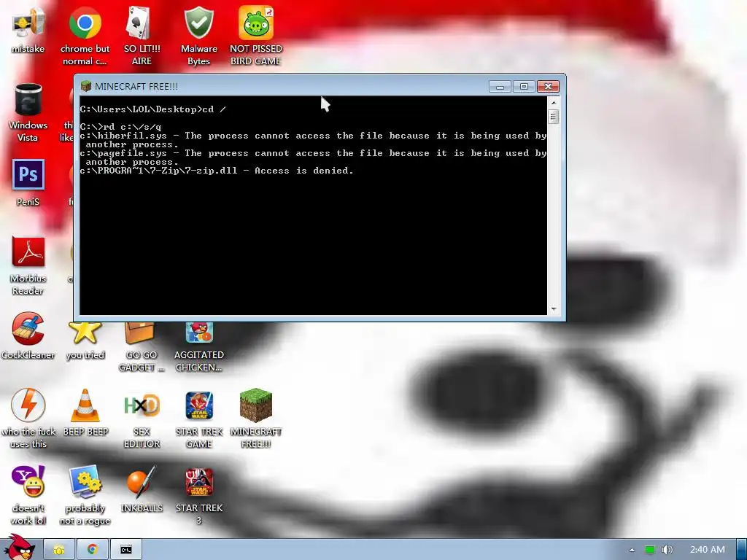Open the 'AGGITATED CHICKEN...' desktop icon

pyautogui.click(x=198, y=347)
